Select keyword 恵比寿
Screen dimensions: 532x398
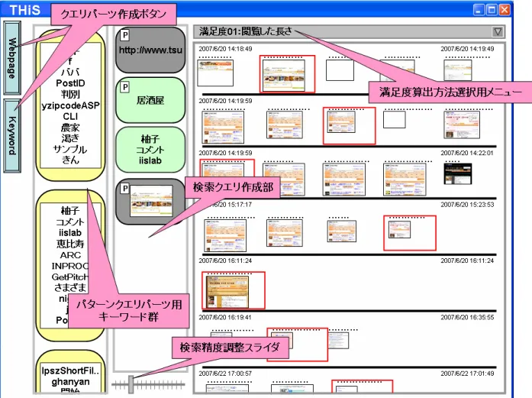pos(70,244)
